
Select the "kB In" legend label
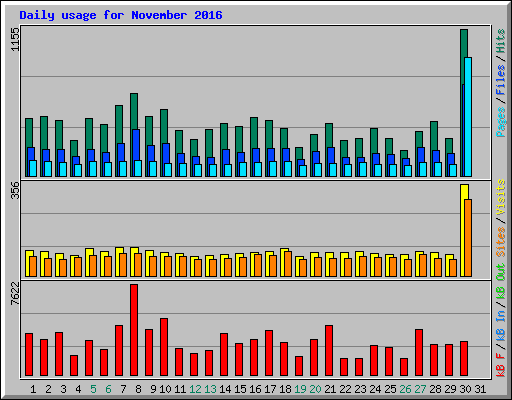tap(501, 327)
